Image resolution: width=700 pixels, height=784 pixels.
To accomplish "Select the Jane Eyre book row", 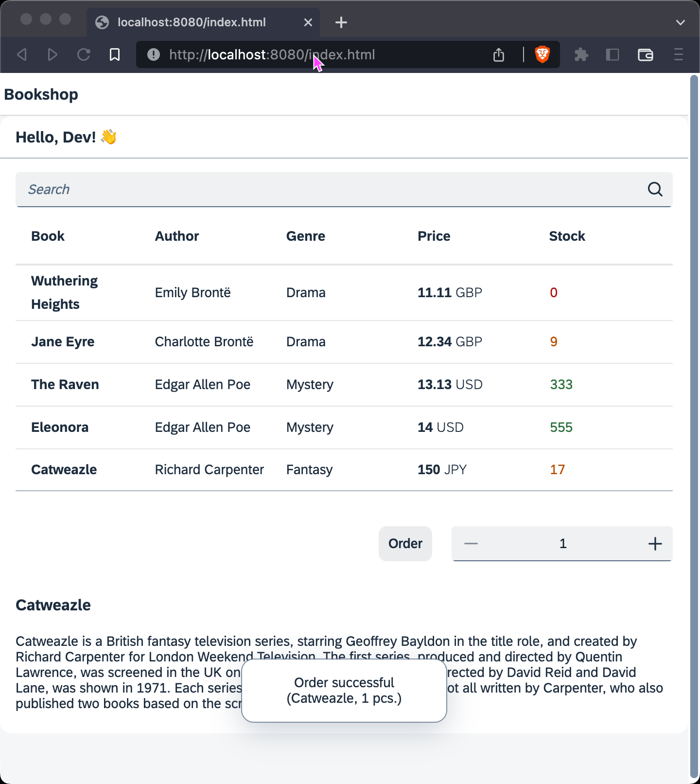I will point(344,342).
